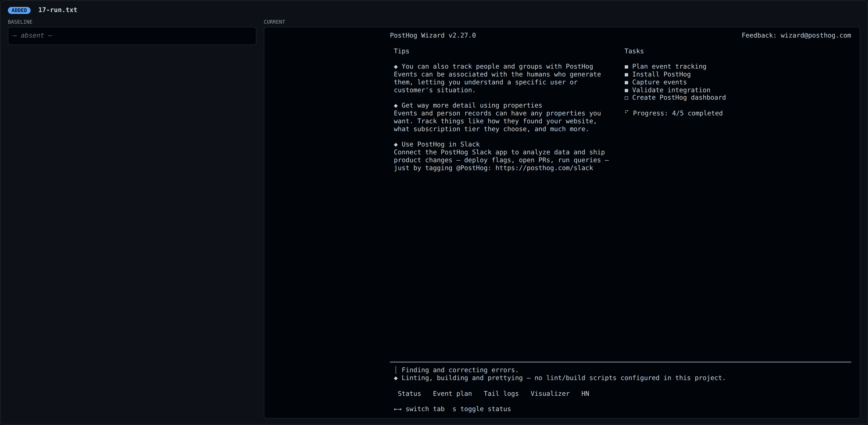Click the diamond bullet beside track people tip
Viewport: 868px width, 425px height.
click(396, 67)
